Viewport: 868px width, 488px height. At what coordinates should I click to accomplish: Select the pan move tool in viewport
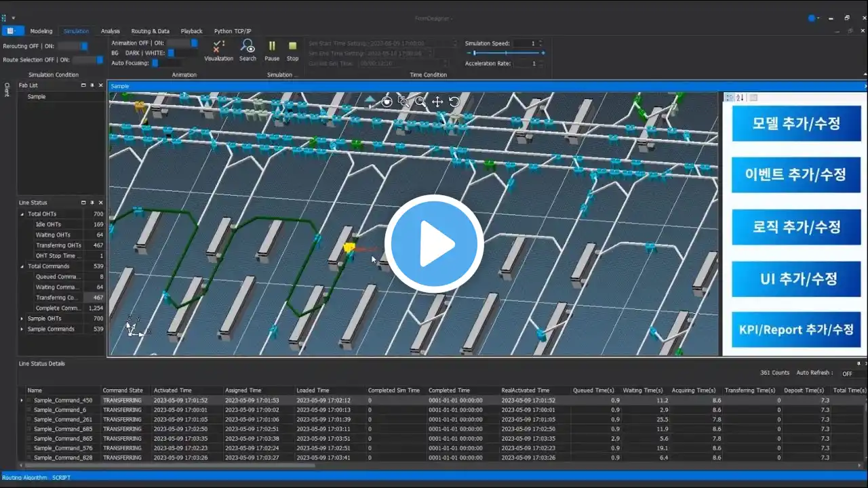point(437,102)
